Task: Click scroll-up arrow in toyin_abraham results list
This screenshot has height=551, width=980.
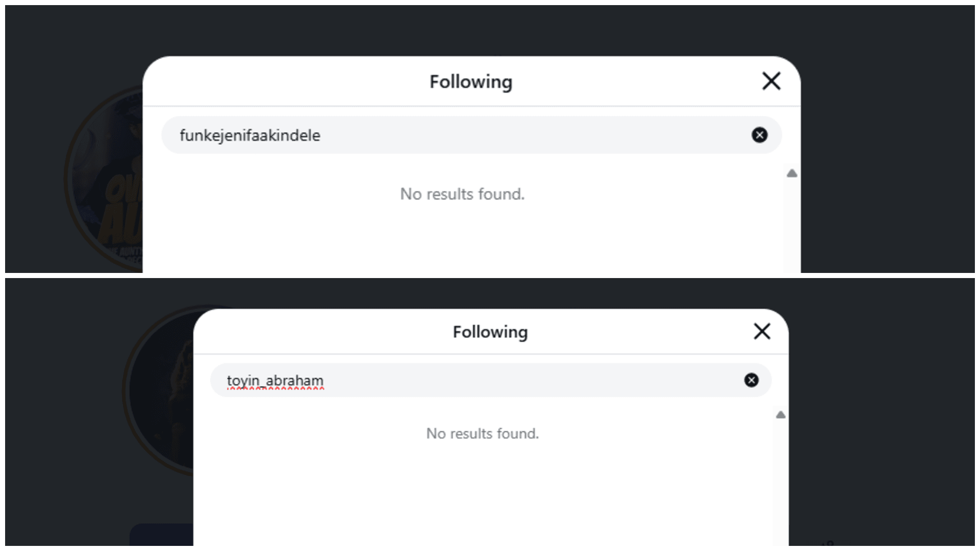Action: (x=780, y=415)
